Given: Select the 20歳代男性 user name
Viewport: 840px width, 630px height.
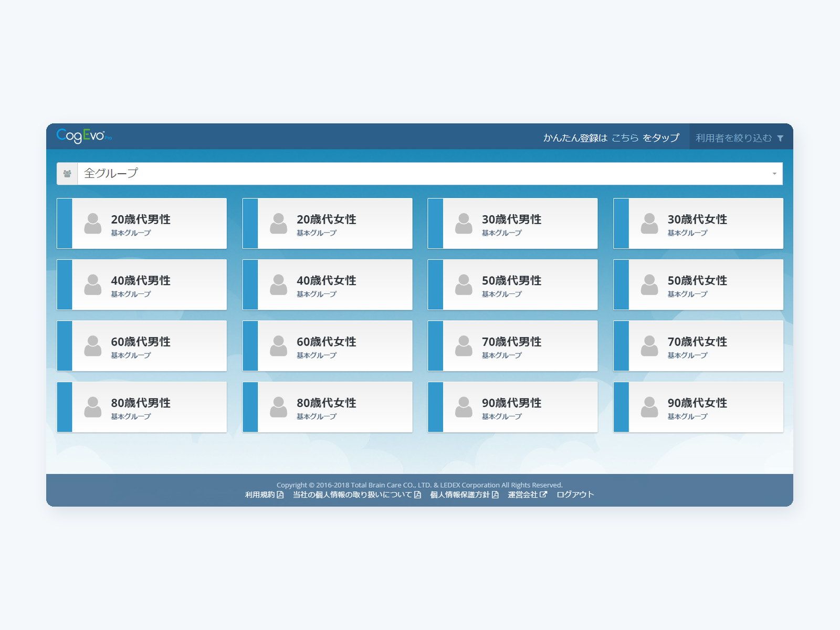Looking at the screenshot, I should 141,219.
